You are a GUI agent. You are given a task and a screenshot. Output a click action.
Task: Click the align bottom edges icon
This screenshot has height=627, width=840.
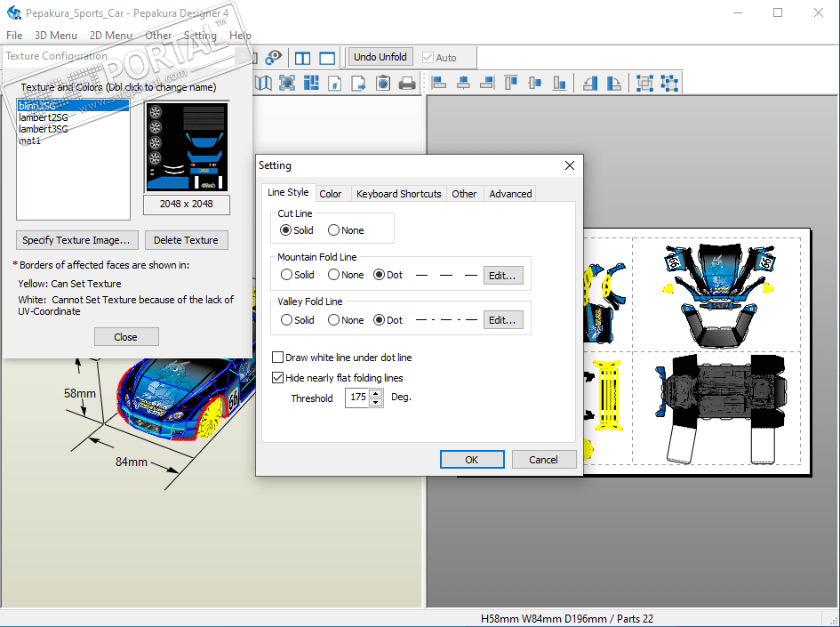click(x=559, y=83)
